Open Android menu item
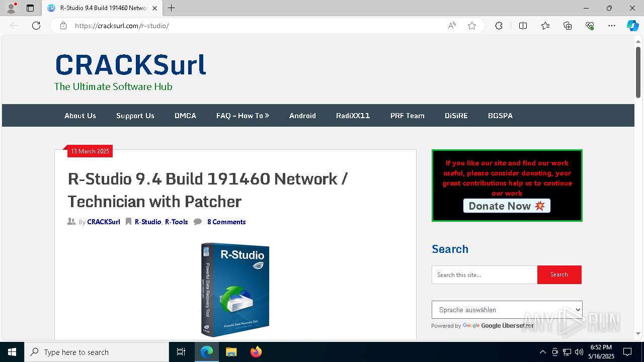 click(x=302, y=116)
